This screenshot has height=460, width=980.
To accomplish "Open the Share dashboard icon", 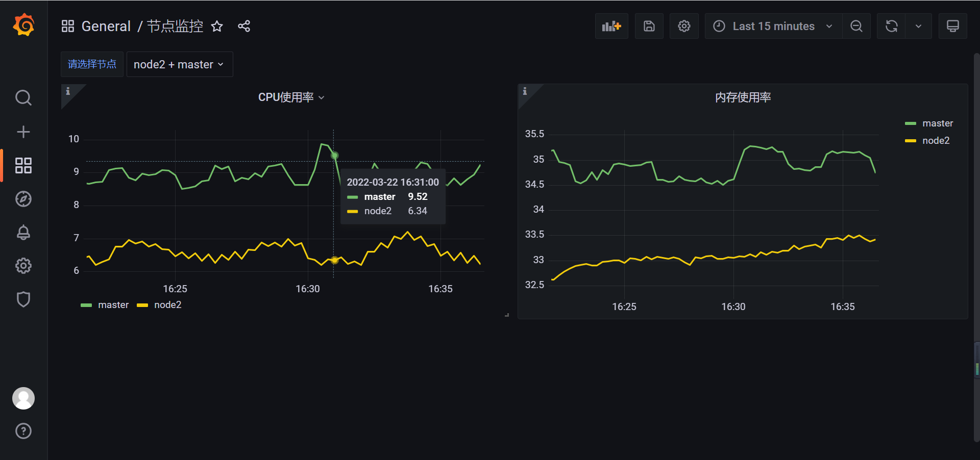I will (x=244, y=25).
